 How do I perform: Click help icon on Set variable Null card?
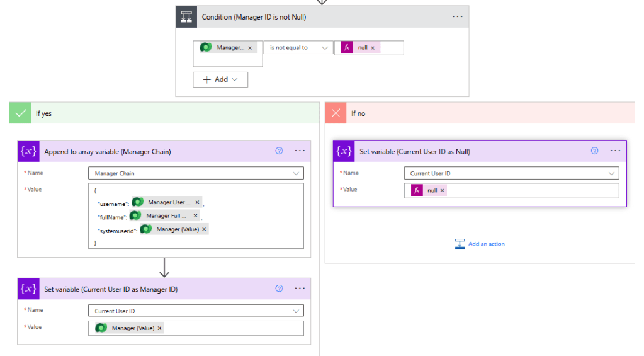[x=594, y=151]
